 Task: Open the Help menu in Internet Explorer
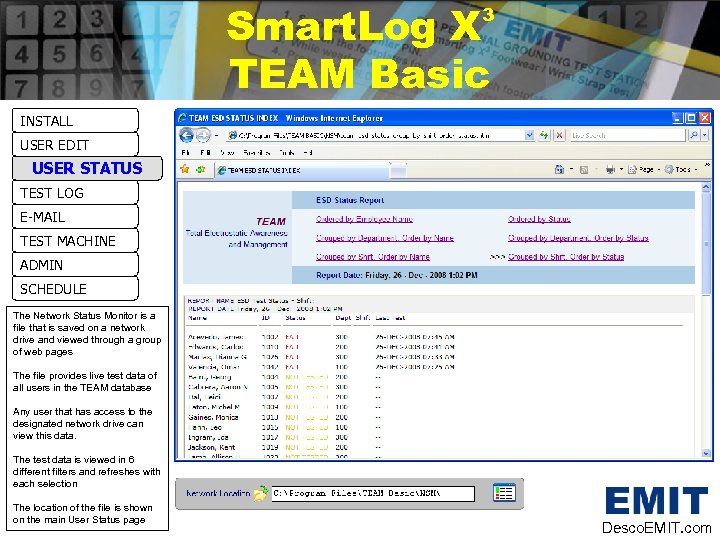(x=308, y=152)
